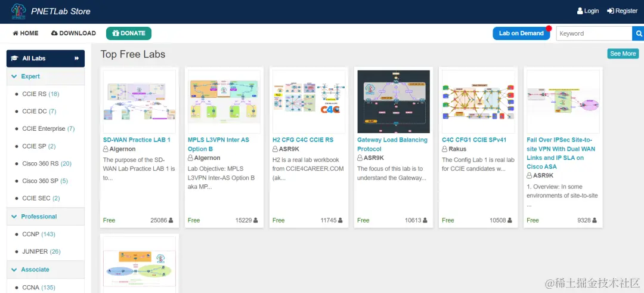This screenshot has height=293, width=644.
Task: Select CCNA (135) category
Action: tap(39, 288)
